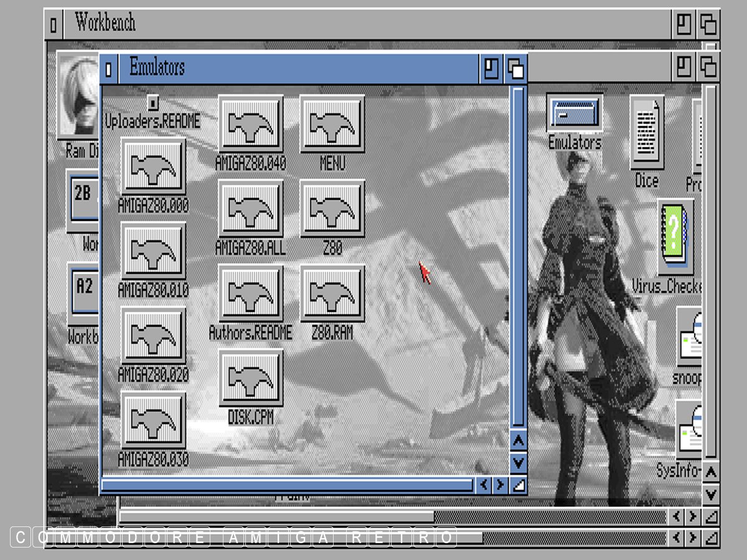747x560 pixels.
Task: Select the AMIGAZ80.ALL icon
Action: coord(251,208)
